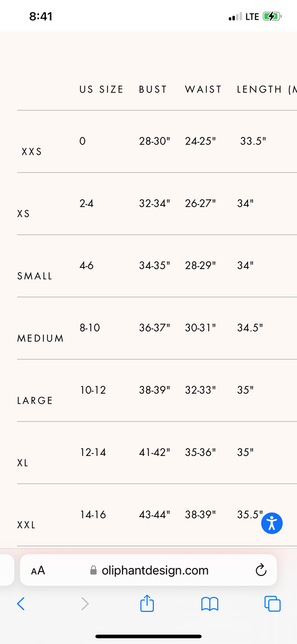Tap the forward chevron in the toolbar

coord(85,604)
